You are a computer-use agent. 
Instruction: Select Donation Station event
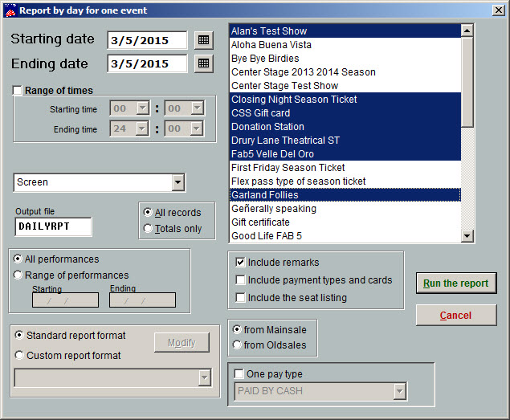tap(345, 127)
